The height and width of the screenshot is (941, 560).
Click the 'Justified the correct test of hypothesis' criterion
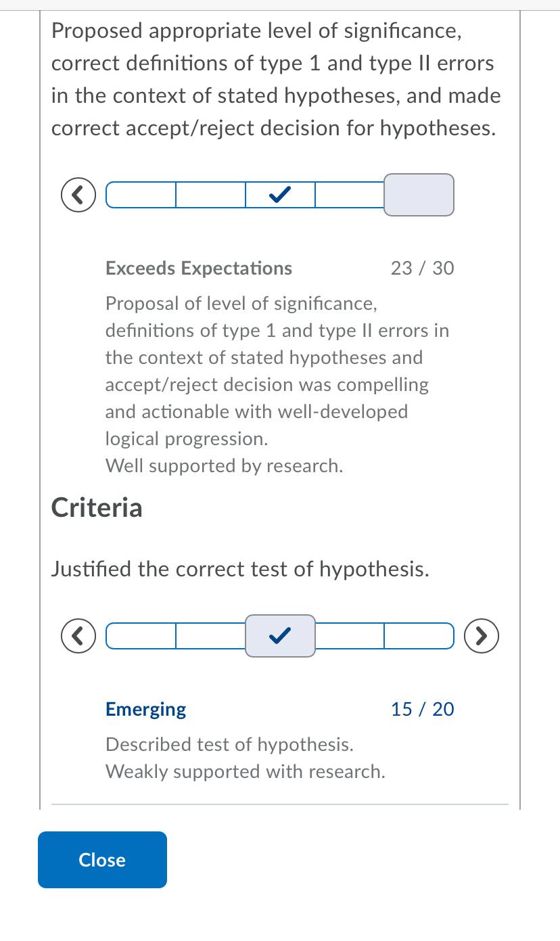[x=240, y=570]
